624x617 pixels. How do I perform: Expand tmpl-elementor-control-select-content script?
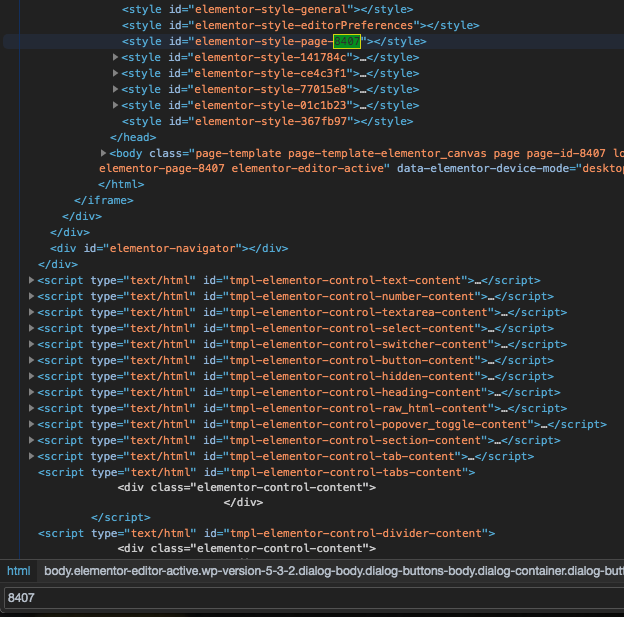(31, 328)
